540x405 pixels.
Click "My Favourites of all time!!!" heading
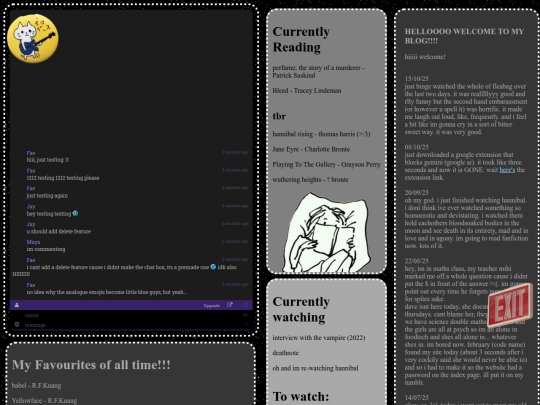[91, 365]
